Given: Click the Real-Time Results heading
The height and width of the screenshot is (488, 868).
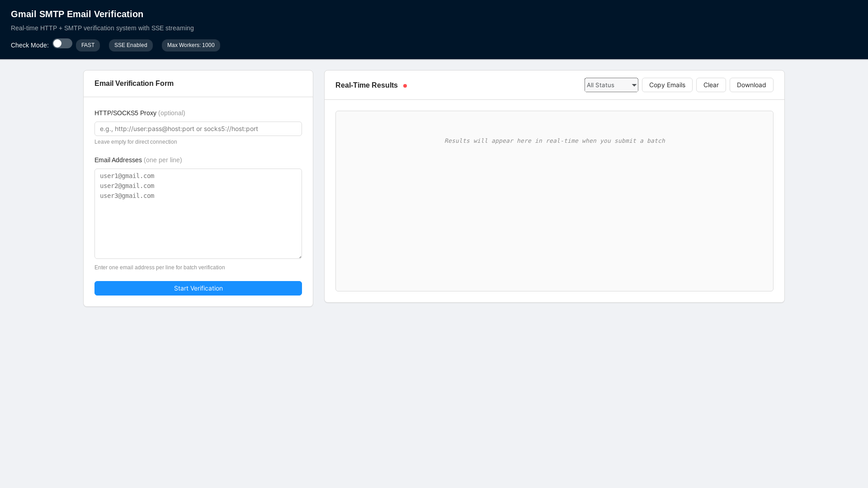Looking at the screenshot, I should (367, 85).
